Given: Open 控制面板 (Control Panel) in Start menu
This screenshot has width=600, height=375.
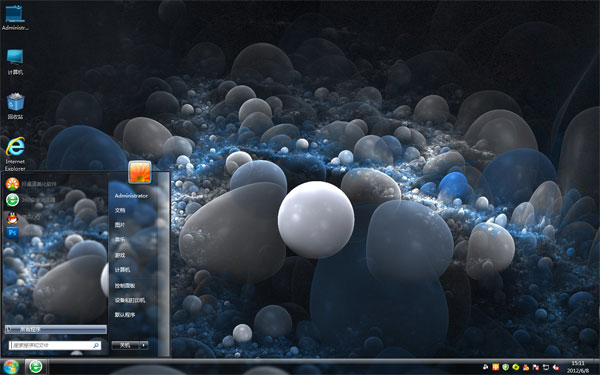Looking at the screenshot, I should coord(125,285).
